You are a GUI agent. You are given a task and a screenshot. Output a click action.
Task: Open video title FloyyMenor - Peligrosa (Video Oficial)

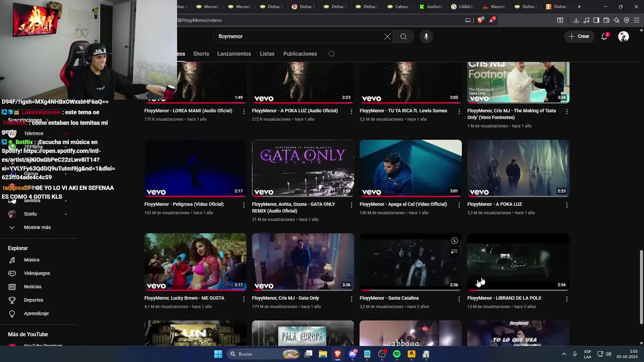(x=184, y=205)
